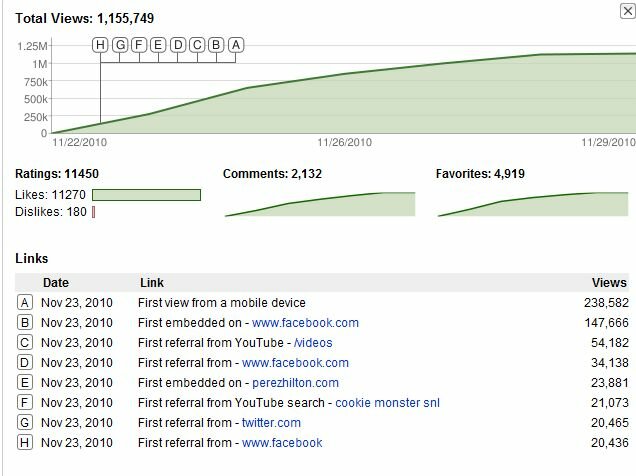This screenshot has width=636, height=476.
Task: Click marker H on the views chart
Action: click(x=100, y=45)
